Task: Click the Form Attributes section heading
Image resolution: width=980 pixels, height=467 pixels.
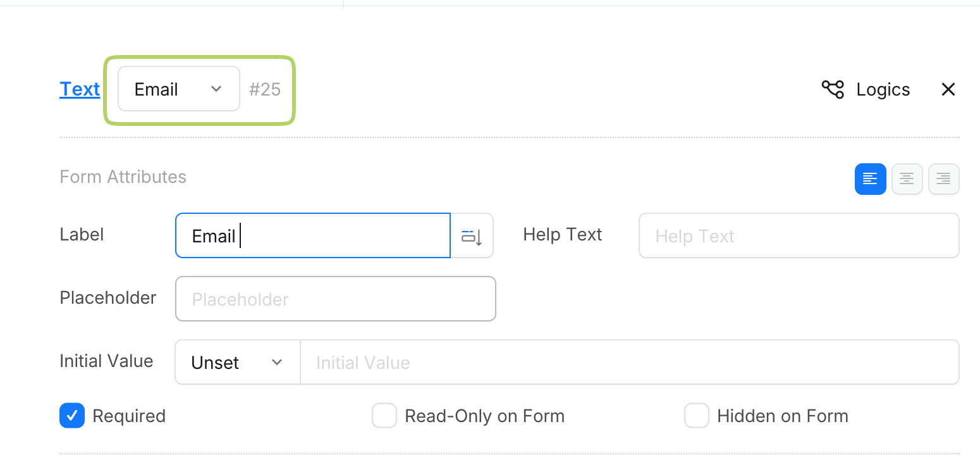Action: pyautogui.click(x=123, y=177)
